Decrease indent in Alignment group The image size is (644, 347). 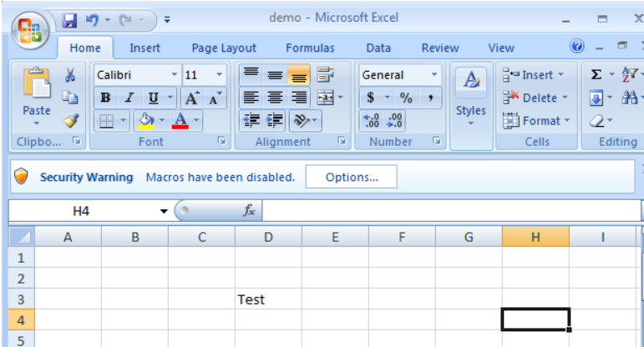tap(251, 121)
